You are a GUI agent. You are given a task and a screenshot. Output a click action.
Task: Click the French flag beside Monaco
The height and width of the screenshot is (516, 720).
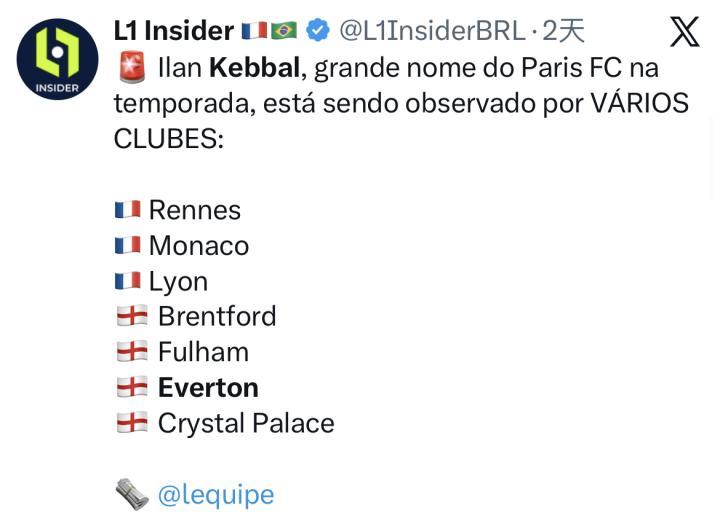127,246
